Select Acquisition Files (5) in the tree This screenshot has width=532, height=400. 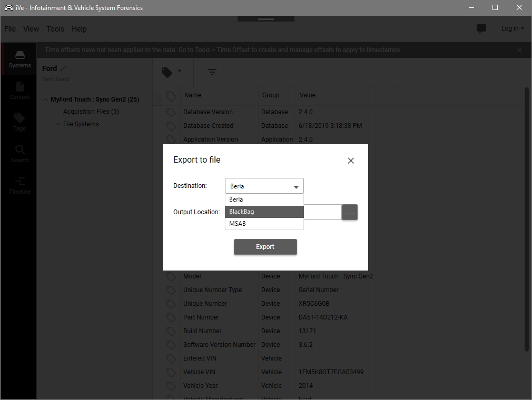pos(91,112)
